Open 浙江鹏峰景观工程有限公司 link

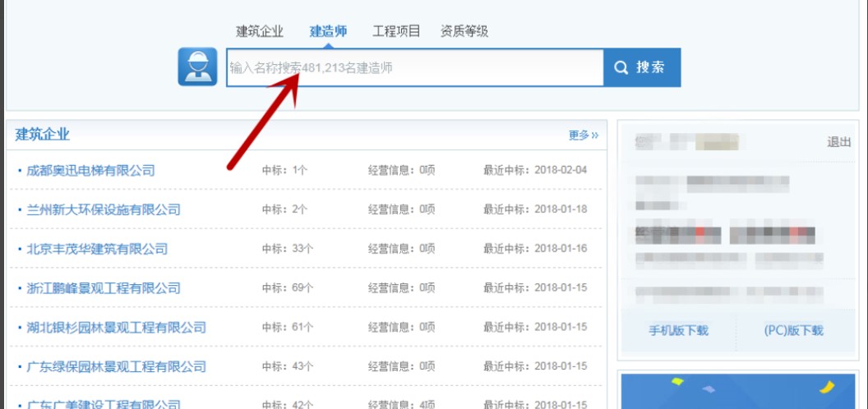(104, 288)
